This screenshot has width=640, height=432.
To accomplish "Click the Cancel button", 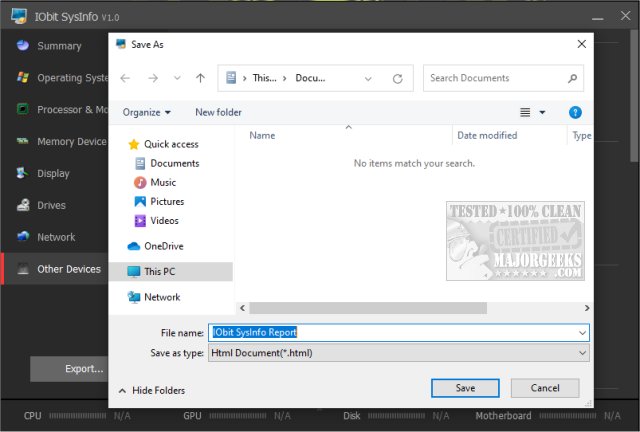I will coord(545,388).
